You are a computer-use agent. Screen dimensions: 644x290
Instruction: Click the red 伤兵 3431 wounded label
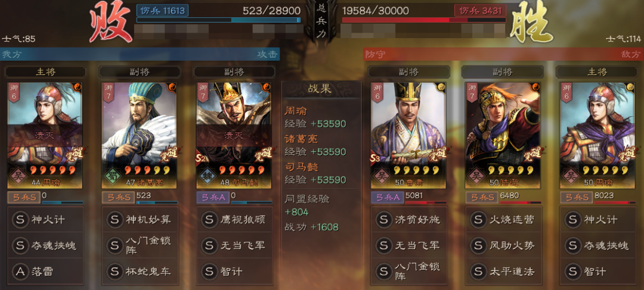click(x=480, y=10)
